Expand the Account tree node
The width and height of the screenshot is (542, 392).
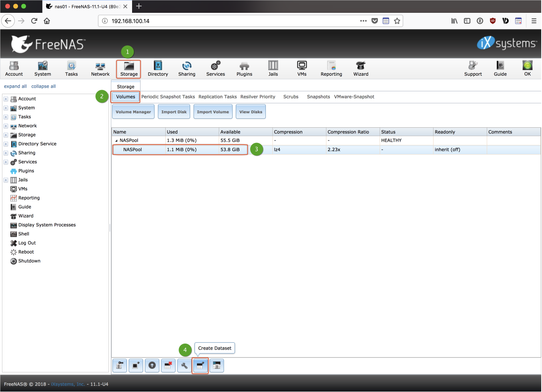point(6,99)
